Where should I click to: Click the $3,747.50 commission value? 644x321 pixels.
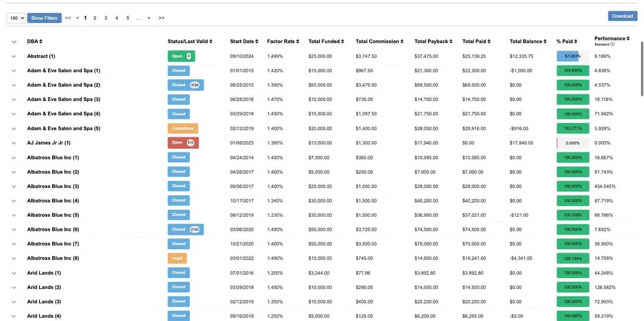click(x=366, y=56)
